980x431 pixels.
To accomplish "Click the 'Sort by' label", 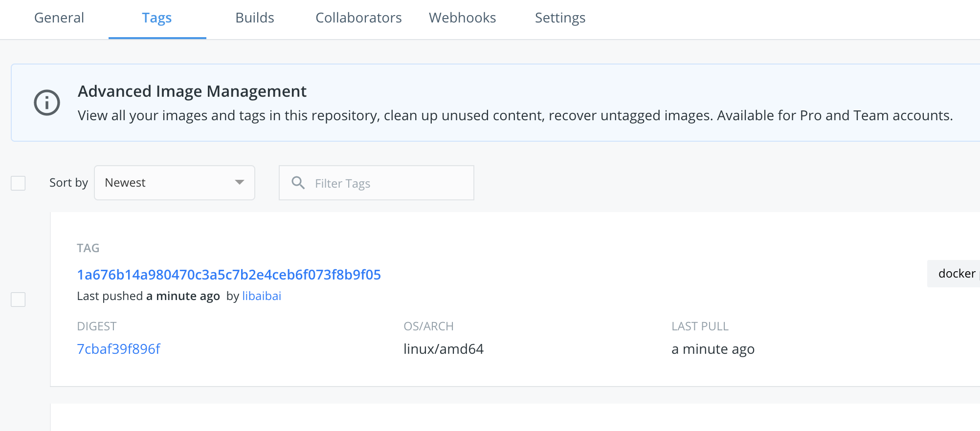I will tap(68, 183).
